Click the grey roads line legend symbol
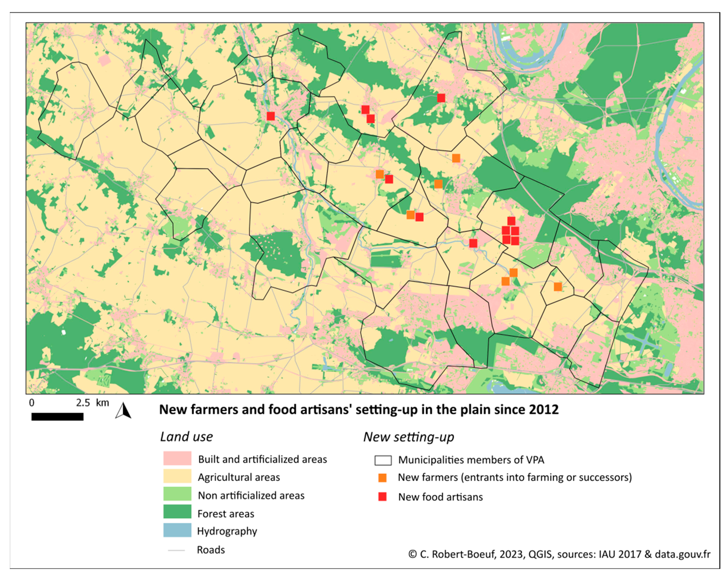This screenshot has width=728, height=586. (176, 551)
